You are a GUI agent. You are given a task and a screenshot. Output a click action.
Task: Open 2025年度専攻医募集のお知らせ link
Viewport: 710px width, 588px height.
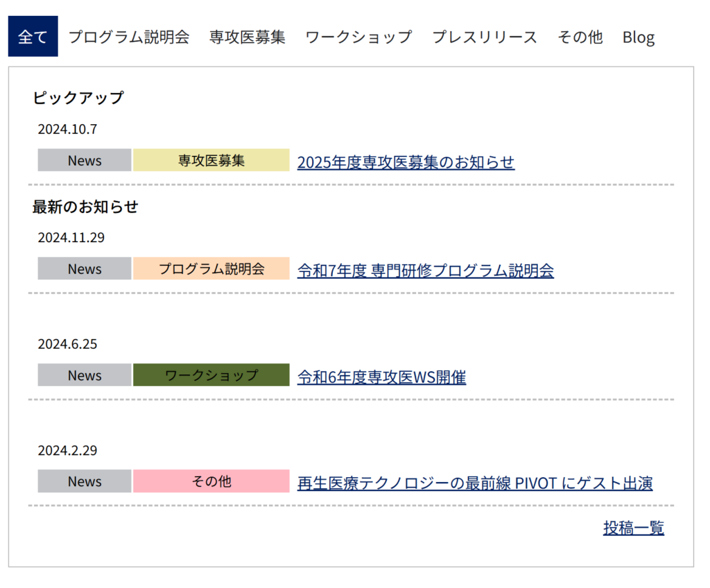point(406,162)
